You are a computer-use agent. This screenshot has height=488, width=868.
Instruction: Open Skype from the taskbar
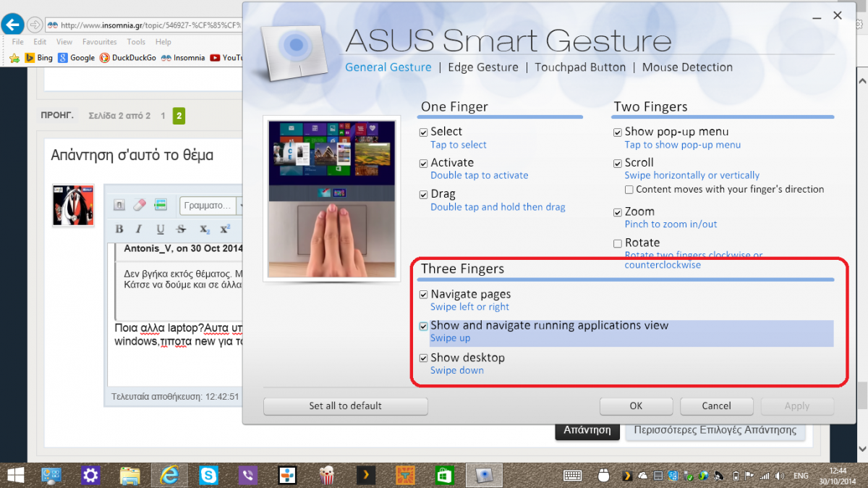pos(209,475)
